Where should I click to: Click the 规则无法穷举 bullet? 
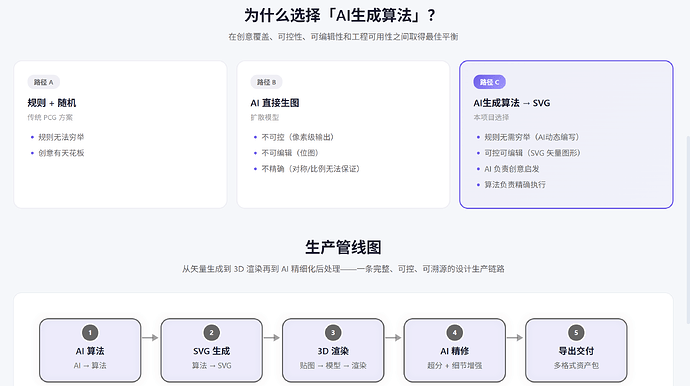click(x=61, y=137)
